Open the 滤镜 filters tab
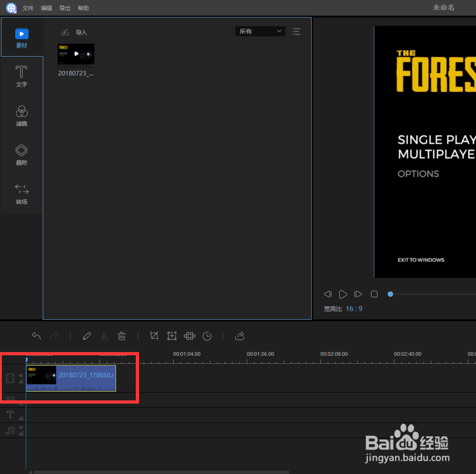 click(x=21, y=116)
